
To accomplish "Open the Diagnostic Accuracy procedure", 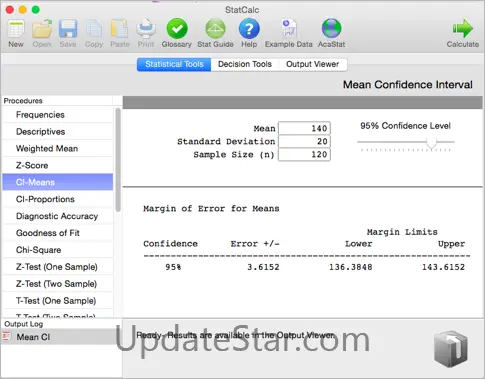I will 58,216.
